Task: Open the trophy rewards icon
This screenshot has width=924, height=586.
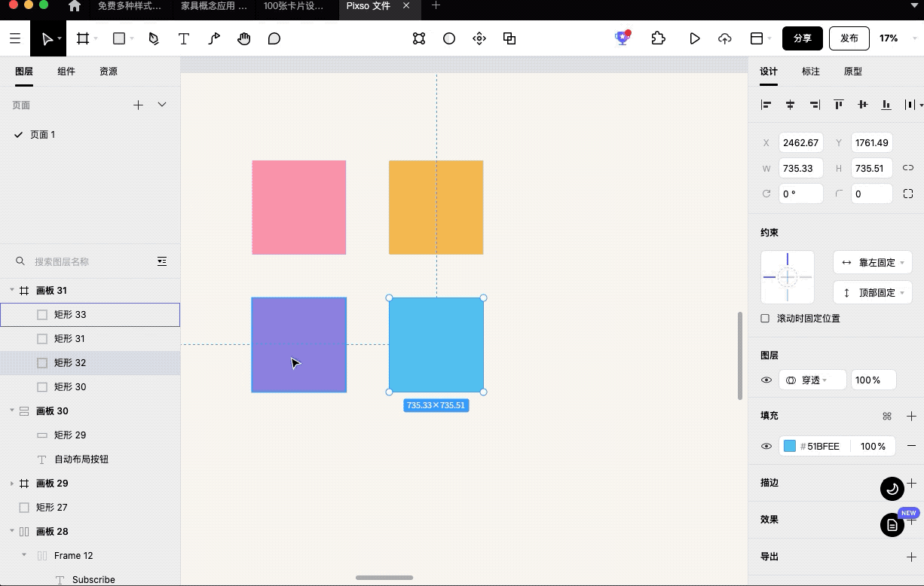Action: 623,38
